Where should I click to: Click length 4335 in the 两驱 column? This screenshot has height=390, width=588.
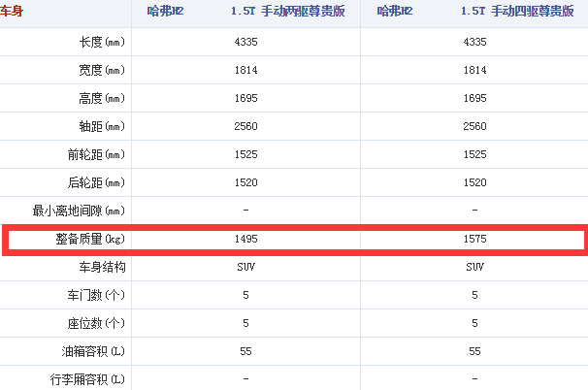(x=246, y=42)
